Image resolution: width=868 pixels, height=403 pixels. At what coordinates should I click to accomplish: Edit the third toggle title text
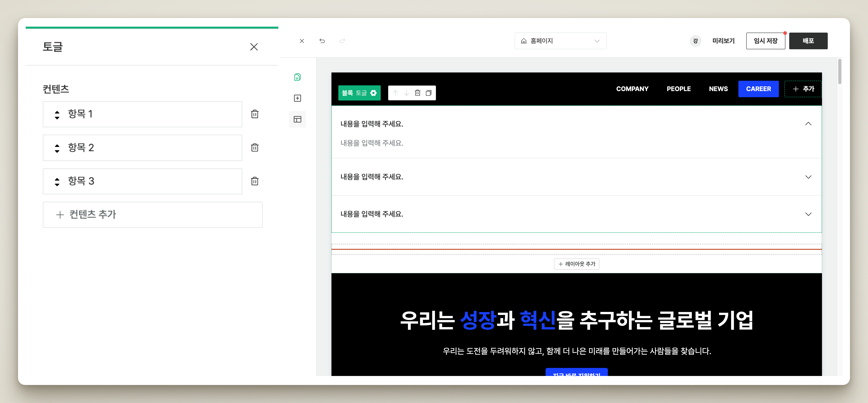coord(372,214)
